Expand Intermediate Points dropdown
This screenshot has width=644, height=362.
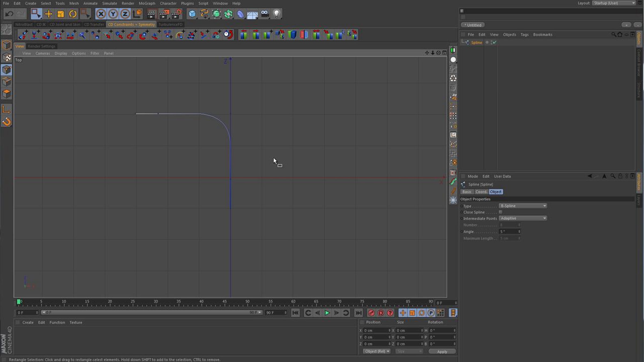(523, 218)
